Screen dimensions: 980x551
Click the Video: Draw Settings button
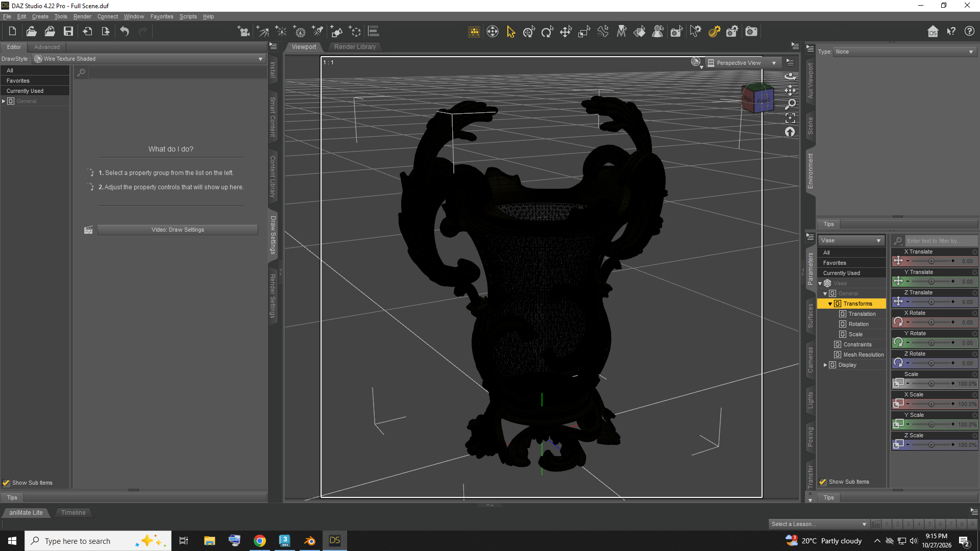178,230
